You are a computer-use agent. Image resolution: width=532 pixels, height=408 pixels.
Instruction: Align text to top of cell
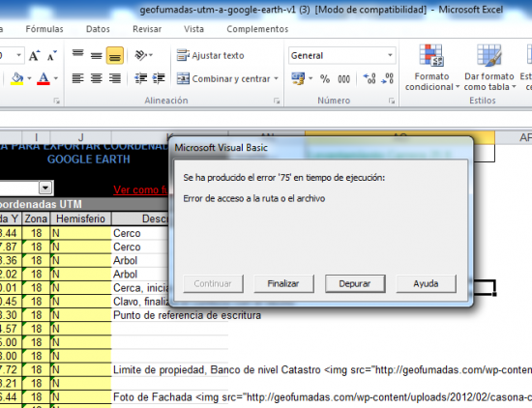click(x=77, y=55)
